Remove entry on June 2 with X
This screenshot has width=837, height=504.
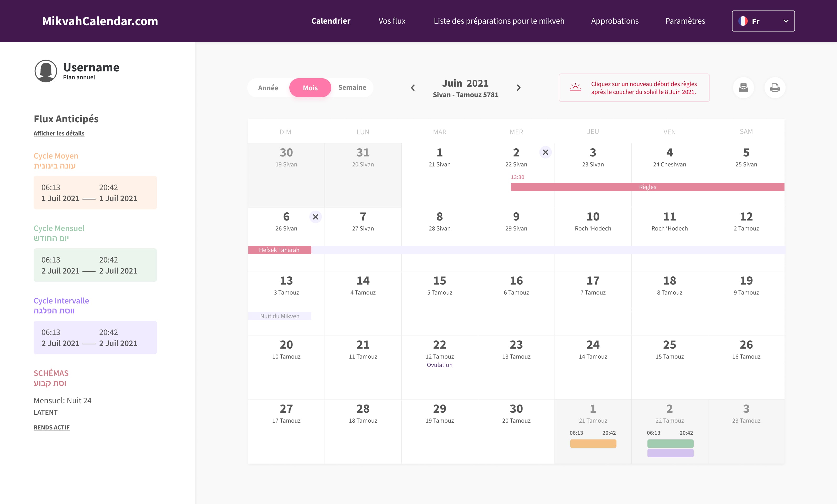tap(545, 153)
